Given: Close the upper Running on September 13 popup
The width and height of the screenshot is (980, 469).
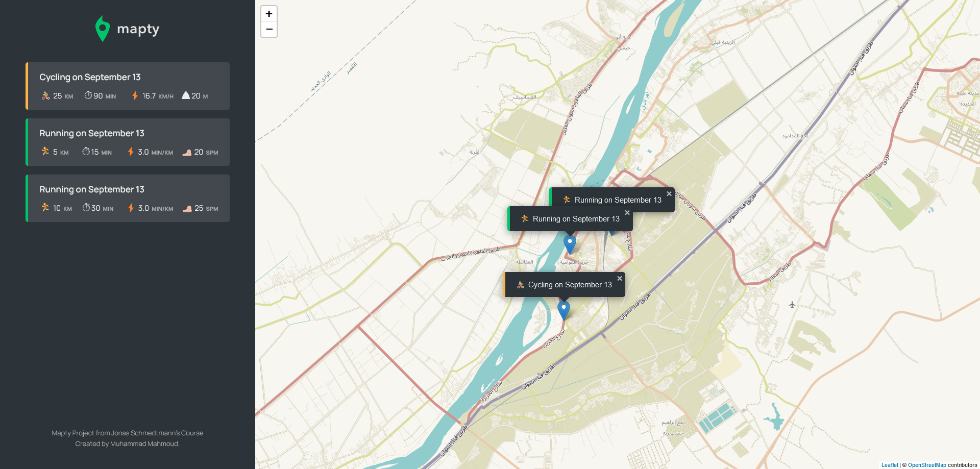Looking at the screenshot, I should 669,194.
